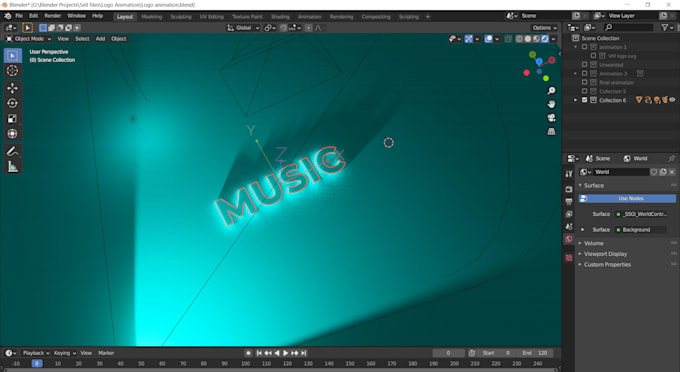Open the outliner filter dropdown

pos(667,27)
